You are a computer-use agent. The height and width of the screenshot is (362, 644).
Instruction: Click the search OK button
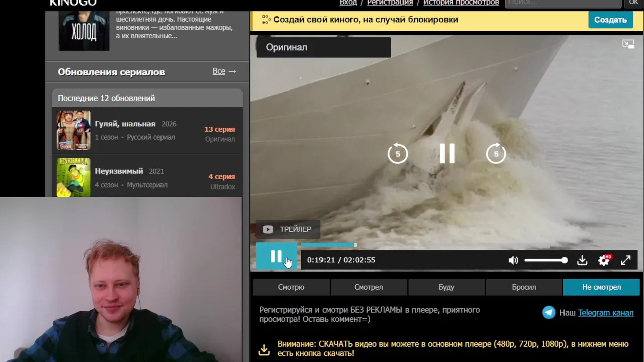pyautogui.click(x=633, y=3)
